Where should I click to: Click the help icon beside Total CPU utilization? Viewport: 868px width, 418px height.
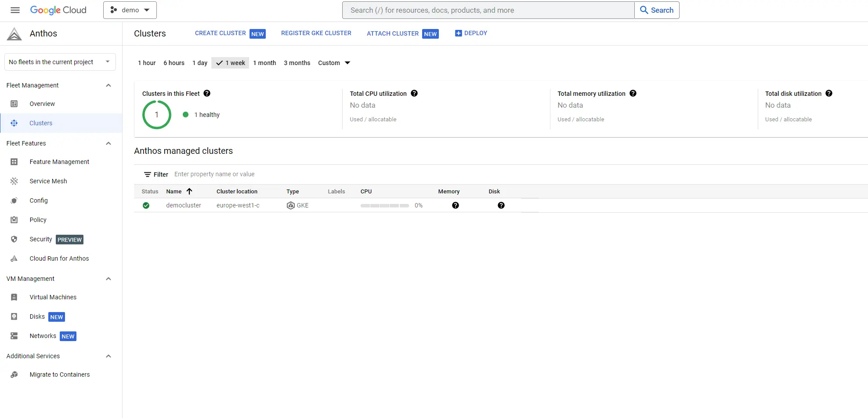(x=414, y=94)
